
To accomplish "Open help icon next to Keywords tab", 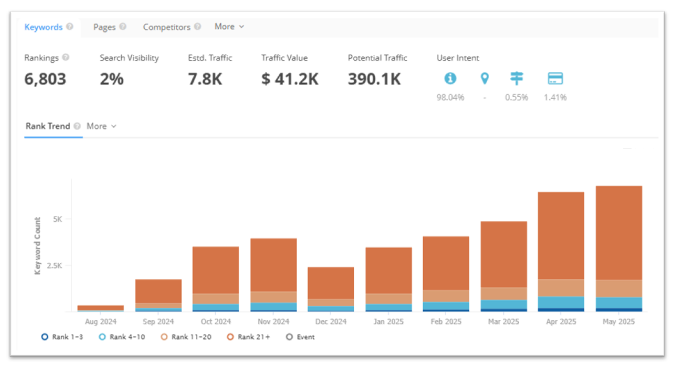I will (x=70, y=26).
